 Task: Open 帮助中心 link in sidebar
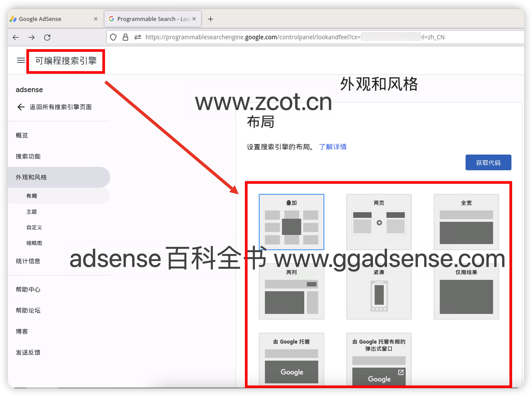tap(28, 289)
